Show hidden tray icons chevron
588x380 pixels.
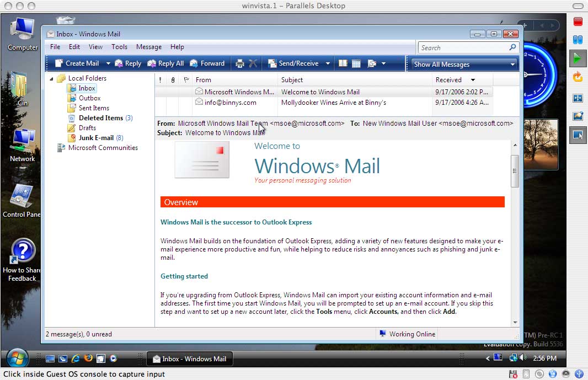point(488,358)
